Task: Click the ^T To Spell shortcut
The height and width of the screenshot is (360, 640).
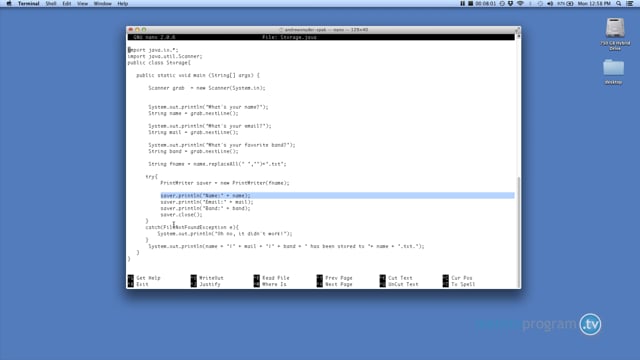Action: tap(459, 284)
